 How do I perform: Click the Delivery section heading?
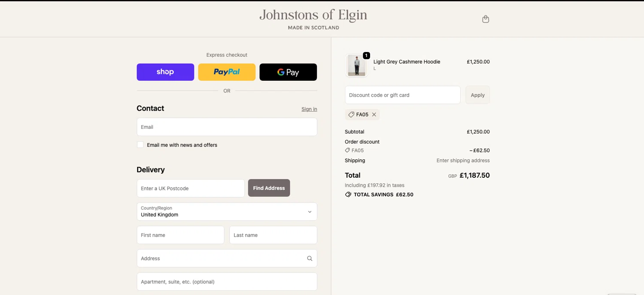click(151, 170)
